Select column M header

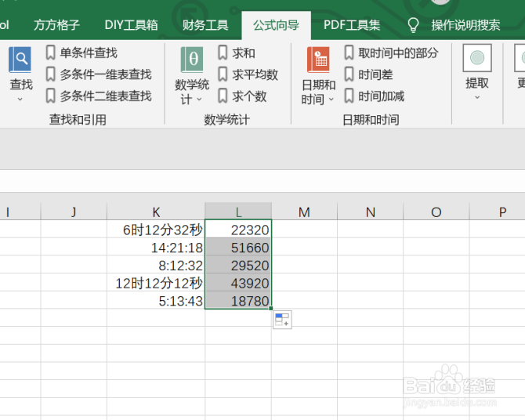304,212
